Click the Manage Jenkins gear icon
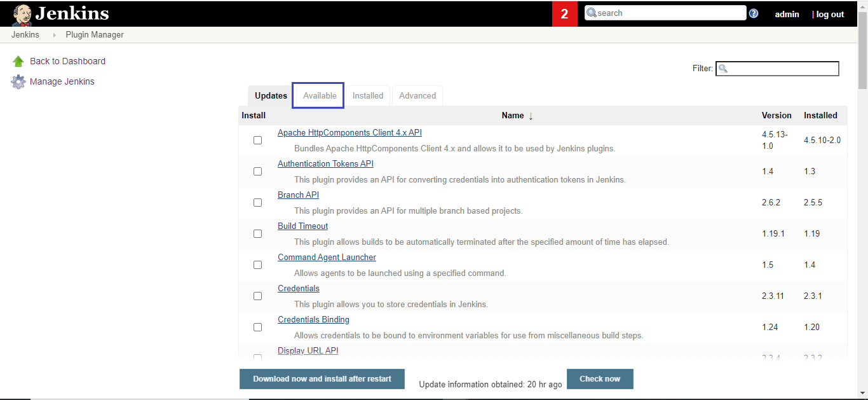This screenshot has height=400, width=868. 18,81
